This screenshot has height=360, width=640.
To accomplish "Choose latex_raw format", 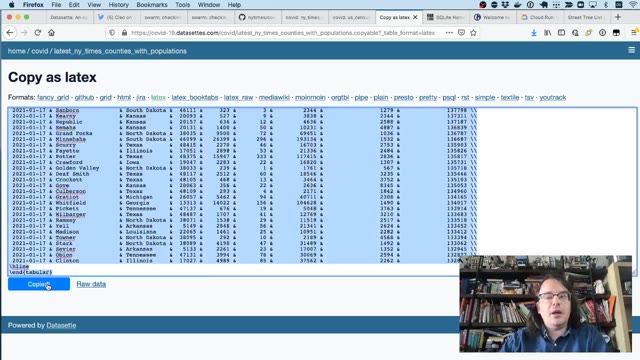I will point(238,98).
